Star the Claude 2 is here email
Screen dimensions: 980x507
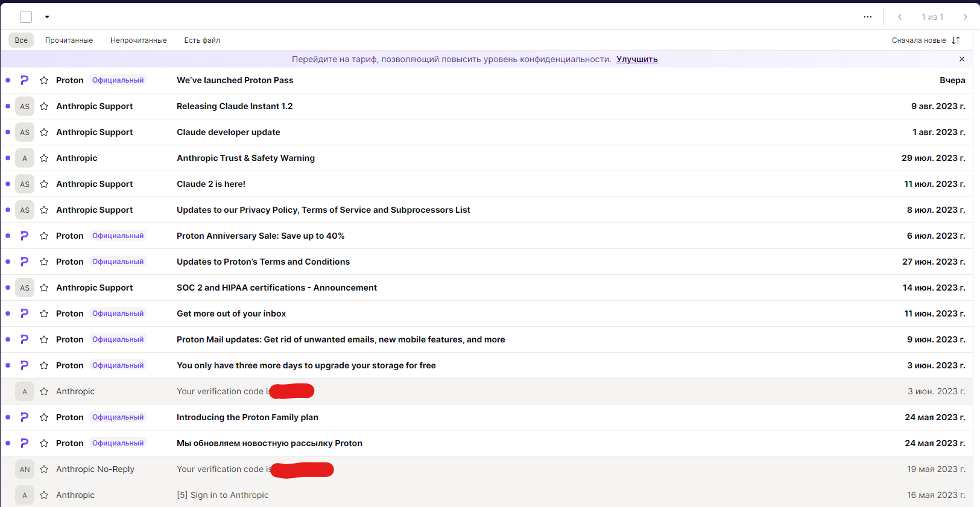(x=44, y=184)
